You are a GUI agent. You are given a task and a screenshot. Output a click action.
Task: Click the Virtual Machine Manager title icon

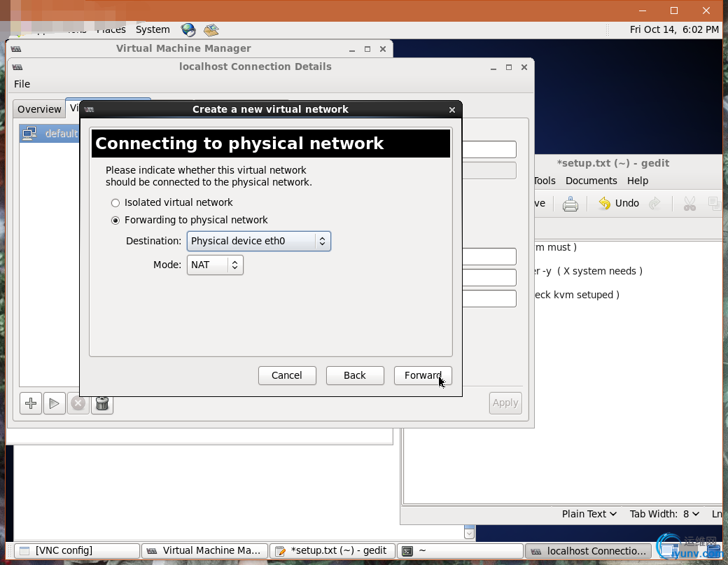pyautogui.click(x=16, y=49)
